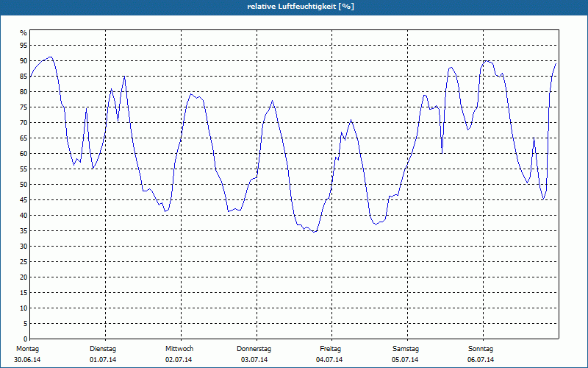Click the y-axis value '65'
588x368 pixels.
[x=24, y=138]
